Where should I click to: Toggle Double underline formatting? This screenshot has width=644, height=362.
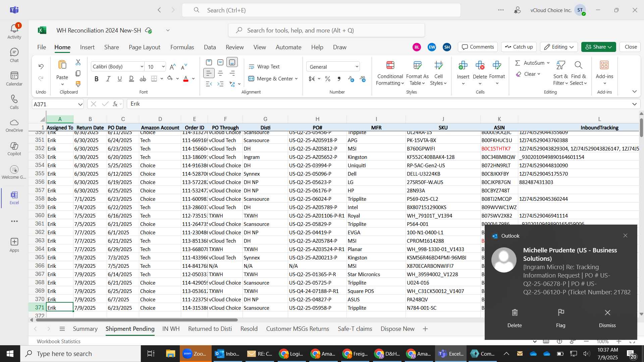coord(131,79)
